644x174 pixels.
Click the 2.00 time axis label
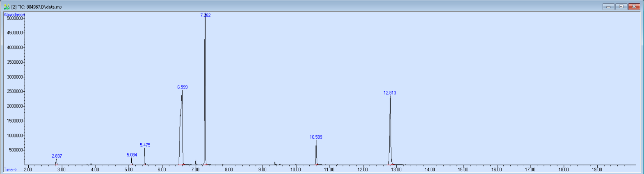coord(27,169)
